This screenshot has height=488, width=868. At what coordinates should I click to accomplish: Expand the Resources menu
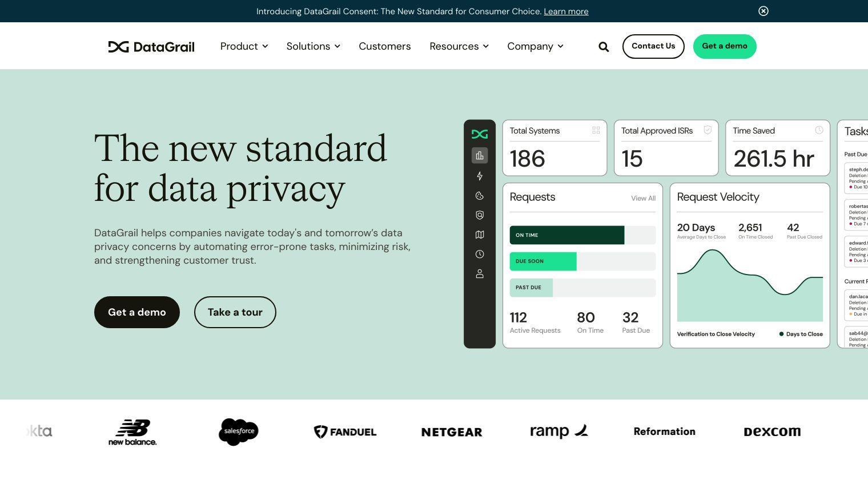tap(459, 46)
